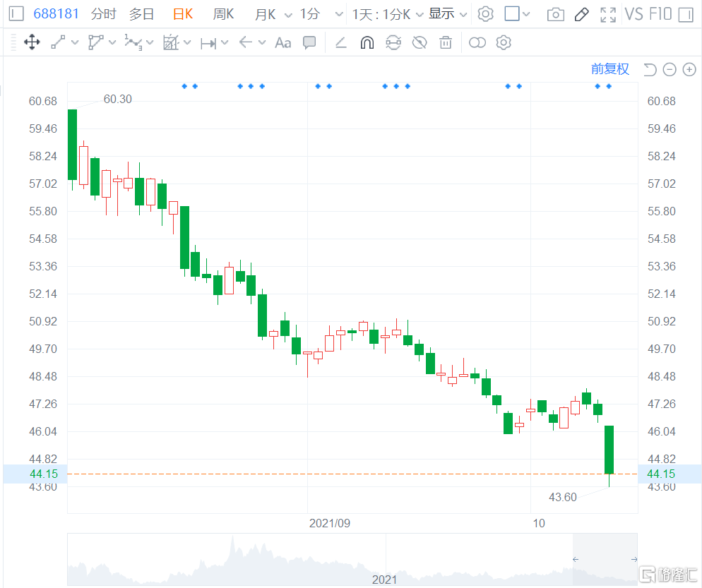Screen dimensions: 702x588
Task: Click the right-axis 44.15 price tag
Action: coord(670,474)
